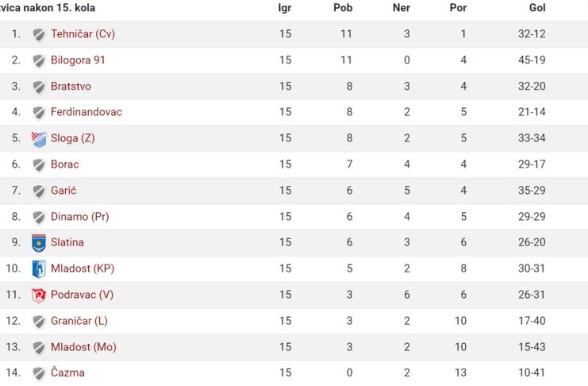
Task: Open the Mladost (Mo) team link
Action: coord(83,347)
